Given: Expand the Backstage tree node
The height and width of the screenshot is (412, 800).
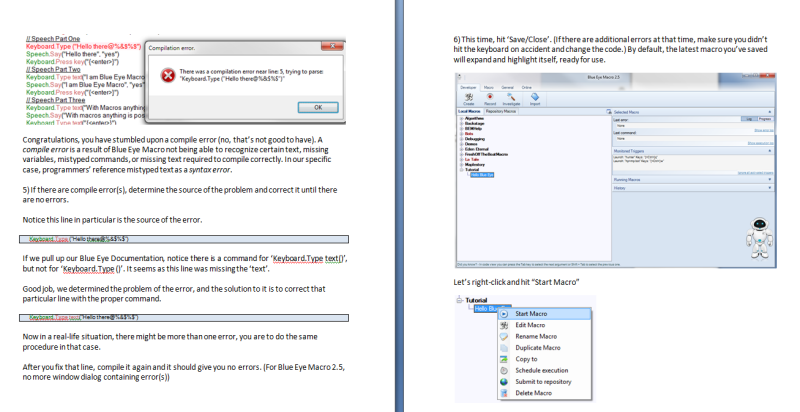Looking at the screenshot, I should pos(461,123).
